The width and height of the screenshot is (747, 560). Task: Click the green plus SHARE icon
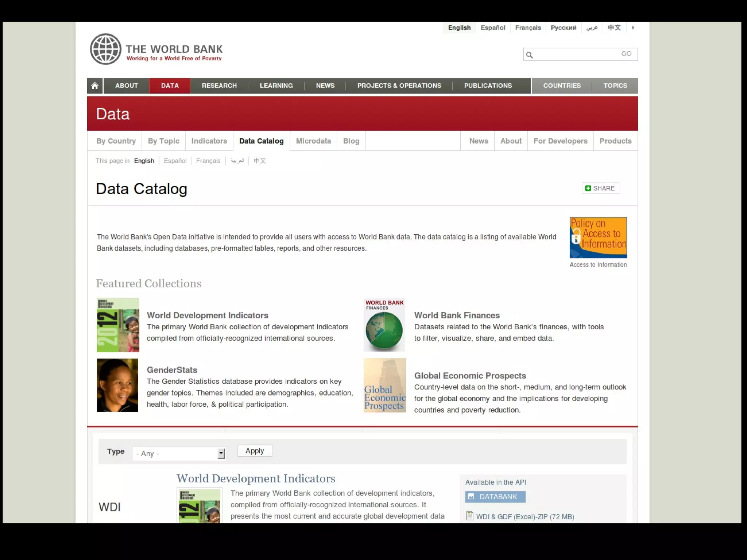[x=588, y=188]
